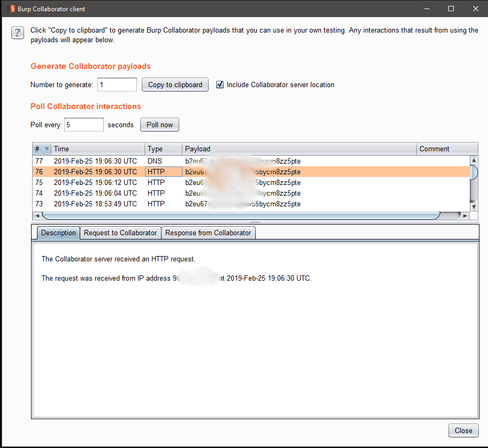
Task: Click Copy to clipboard button
Action: tap(175, 84)
